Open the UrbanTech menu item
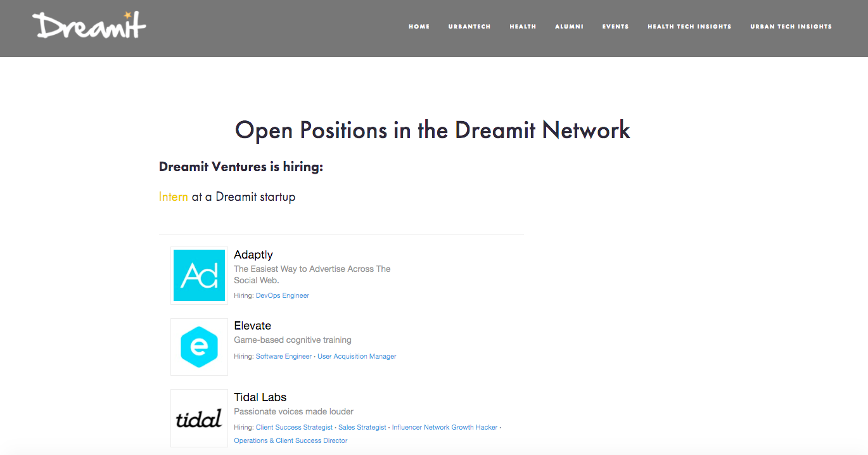The width and height of the screenshot is (868, 455). (x=469, y=27)
